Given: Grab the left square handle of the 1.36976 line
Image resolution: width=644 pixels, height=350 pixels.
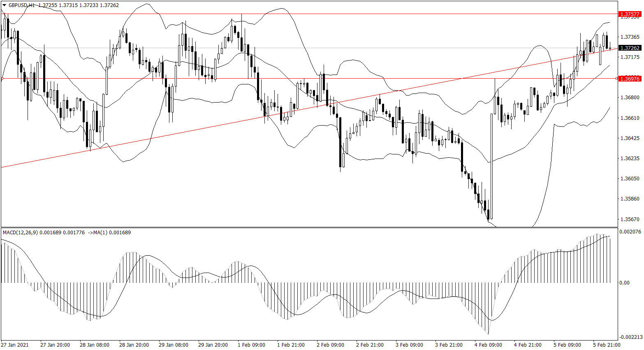Looking at the screenshot, I should (2, 78).
